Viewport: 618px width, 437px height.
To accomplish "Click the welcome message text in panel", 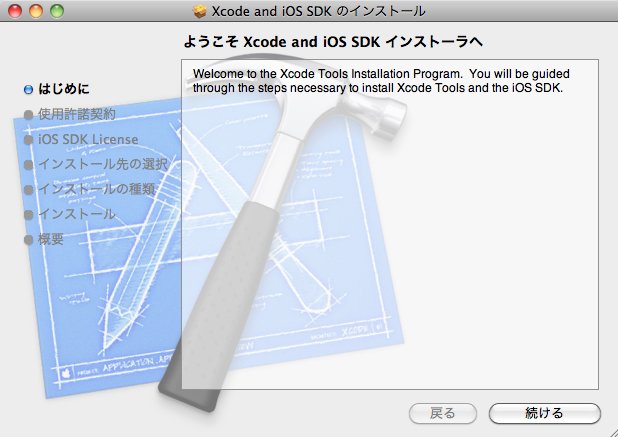I will (381, 80).
